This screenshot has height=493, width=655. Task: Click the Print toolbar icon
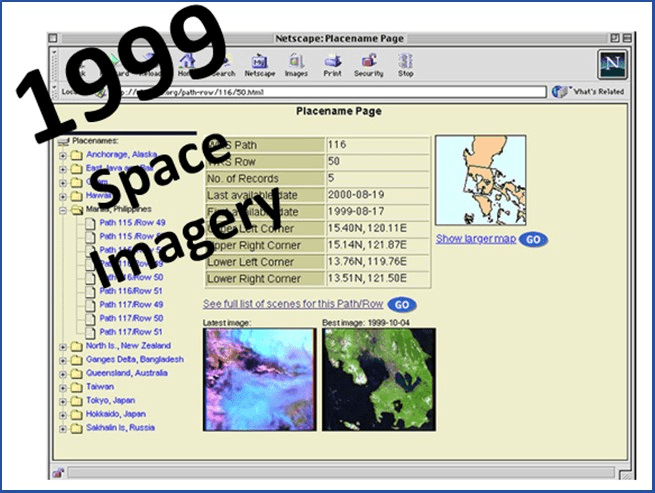(x=331, y=63)
